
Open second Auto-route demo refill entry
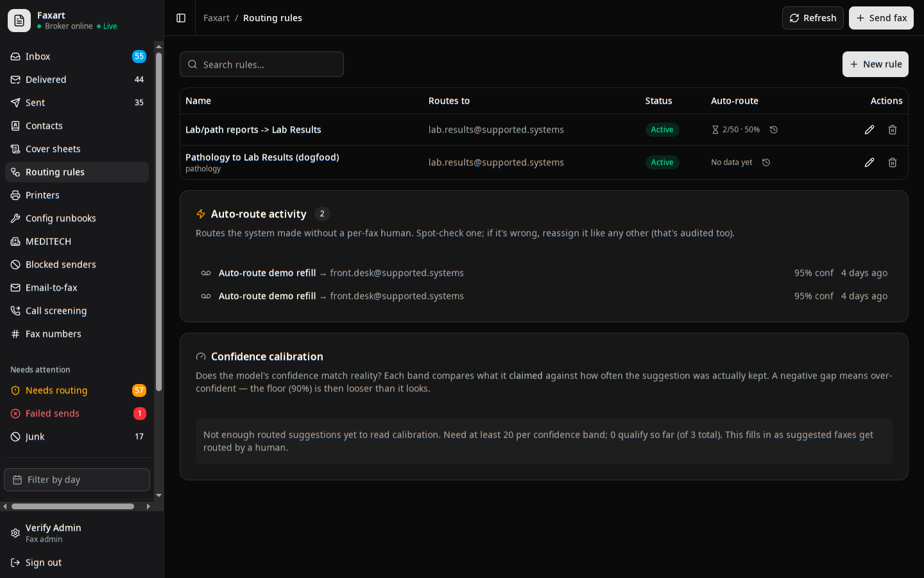point(544,296)
